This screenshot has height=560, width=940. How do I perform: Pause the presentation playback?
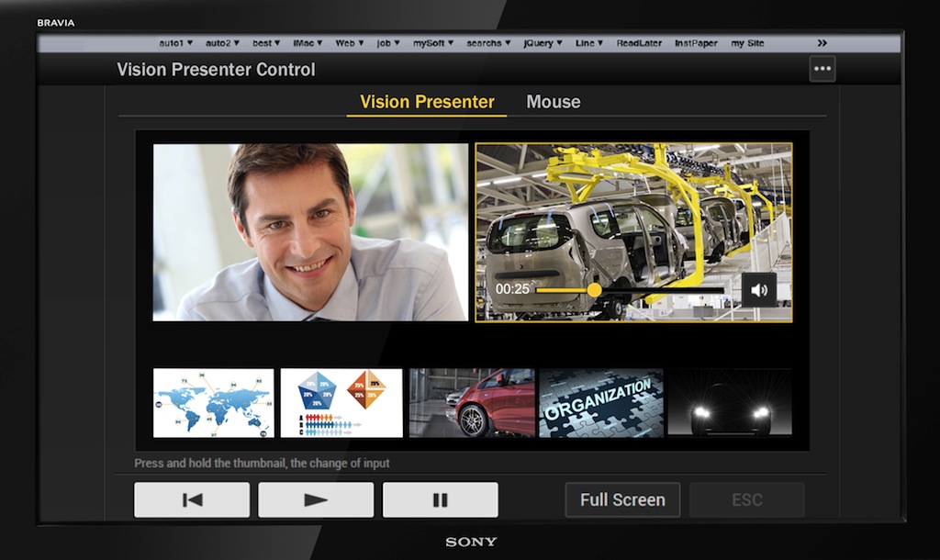pos(440,500)
